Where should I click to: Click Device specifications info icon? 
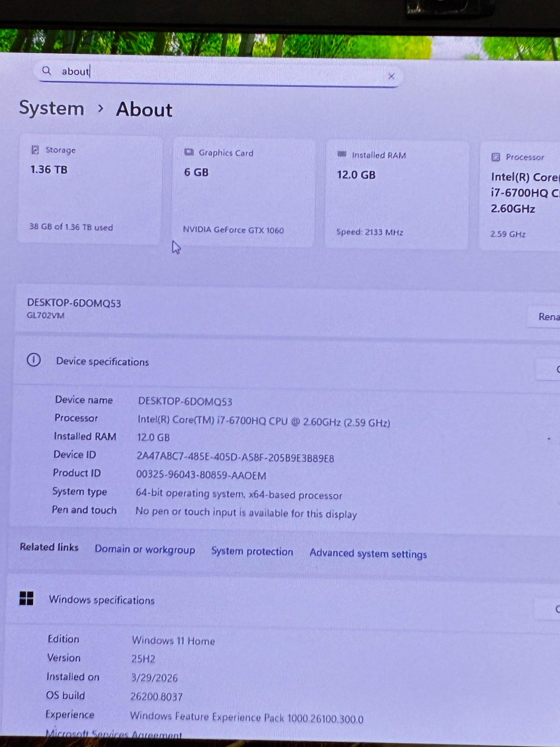34,360
